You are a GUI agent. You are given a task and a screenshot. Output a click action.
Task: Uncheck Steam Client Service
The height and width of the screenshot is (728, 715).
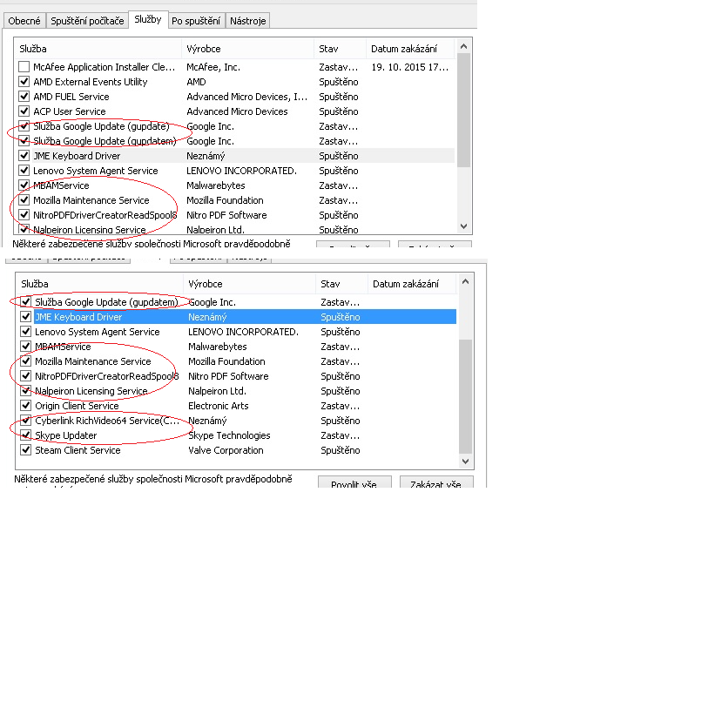(x=26, y=450)
